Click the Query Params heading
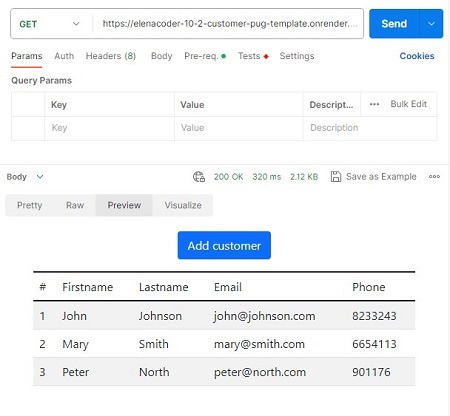The width and height of the screenshot is (450, 416). 41,81
